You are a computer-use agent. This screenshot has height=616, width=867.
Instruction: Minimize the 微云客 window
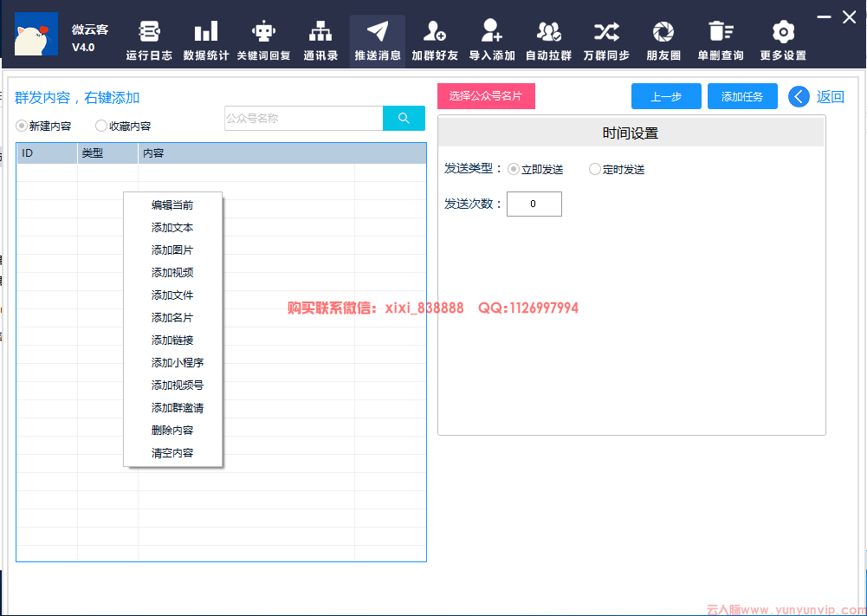[824, 17]
